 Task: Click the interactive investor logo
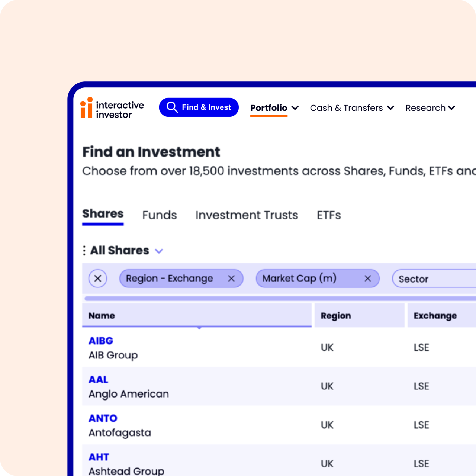coord(112,109)
